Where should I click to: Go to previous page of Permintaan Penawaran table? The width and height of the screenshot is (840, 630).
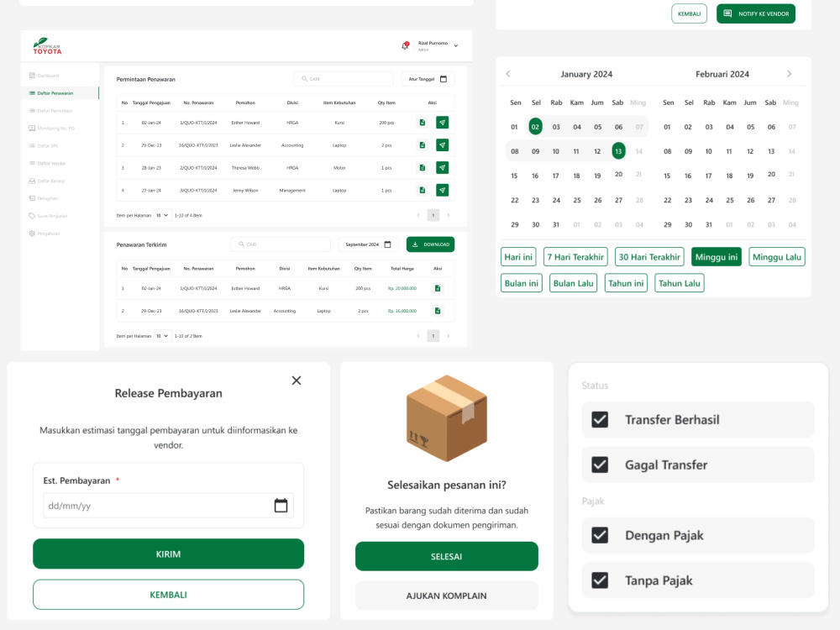[418, 215]
